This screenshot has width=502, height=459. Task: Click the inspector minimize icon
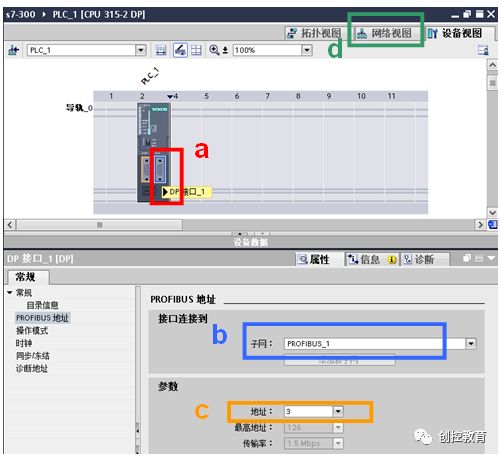pos(479,258)
